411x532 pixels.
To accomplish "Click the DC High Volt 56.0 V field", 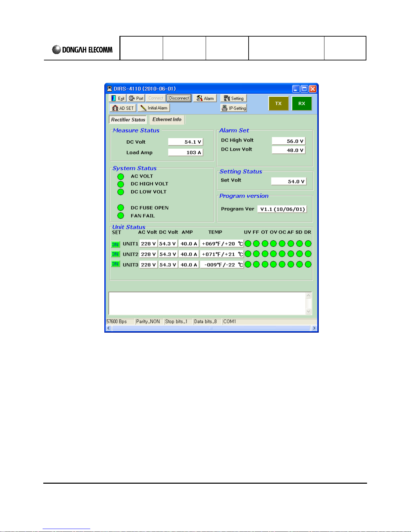I will pyautogui.click(x=289, y=141).
